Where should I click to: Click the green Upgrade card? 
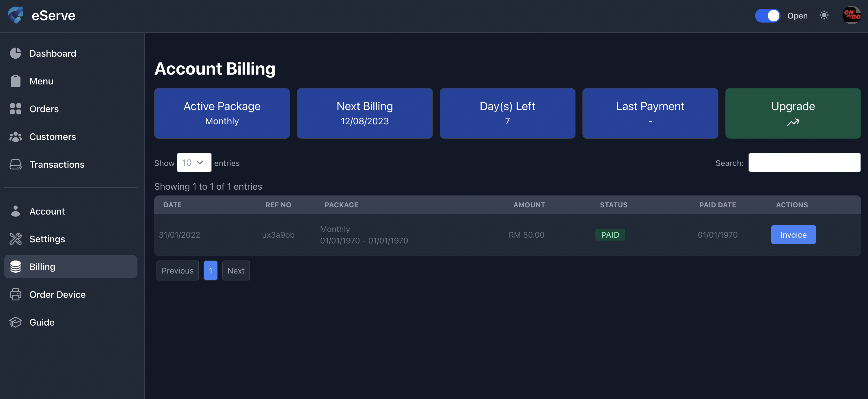[x=793, y=113]
